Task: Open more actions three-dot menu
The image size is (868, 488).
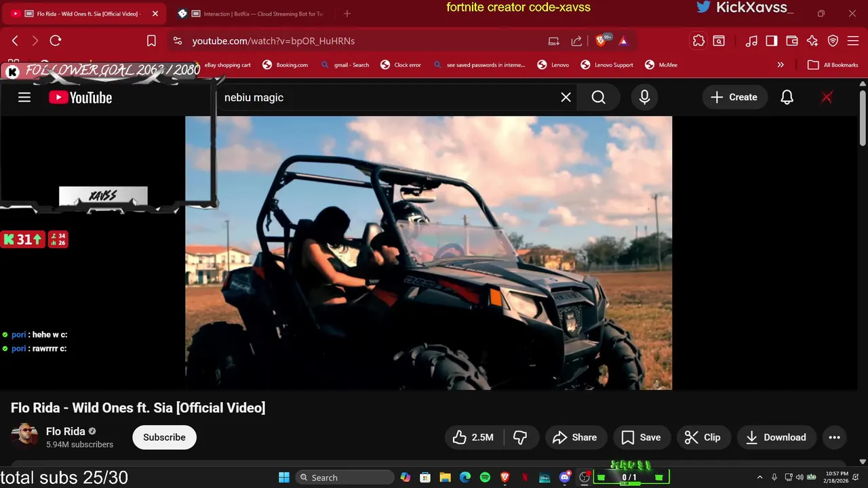Action: [x=835, y=437]
